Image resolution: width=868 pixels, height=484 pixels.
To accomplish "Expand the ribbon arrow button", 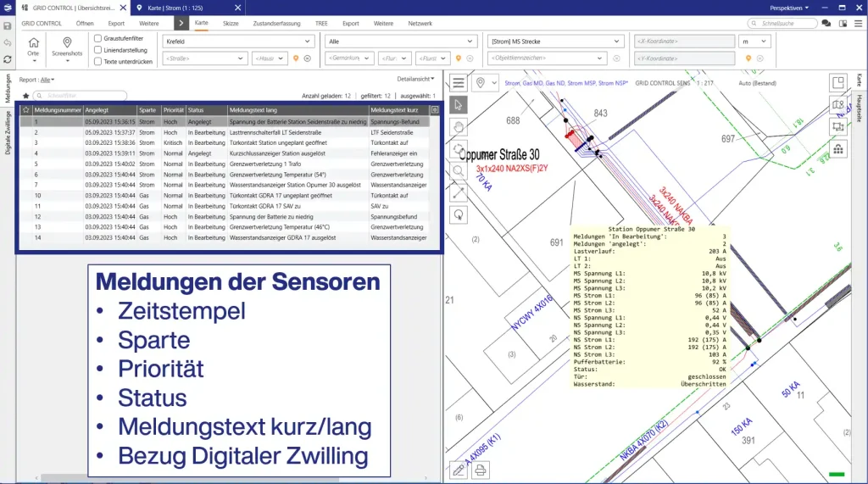I will (181, 23).
